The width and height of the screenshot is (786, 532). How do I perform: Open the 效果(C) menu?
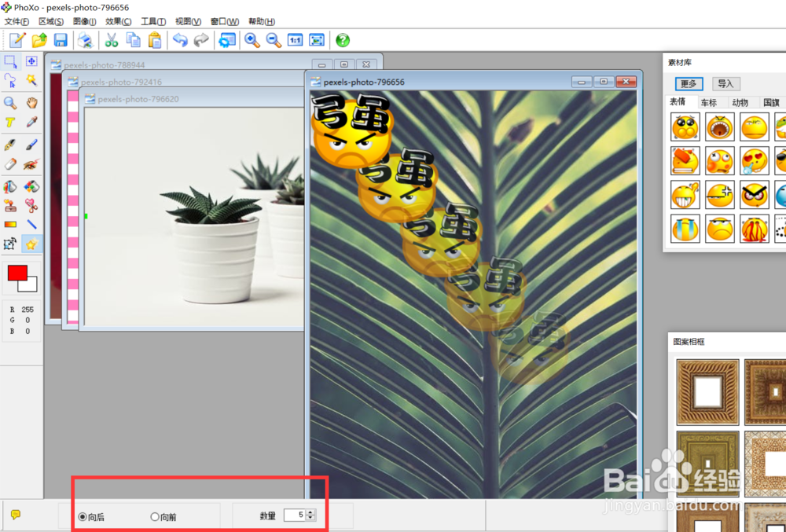119,21
